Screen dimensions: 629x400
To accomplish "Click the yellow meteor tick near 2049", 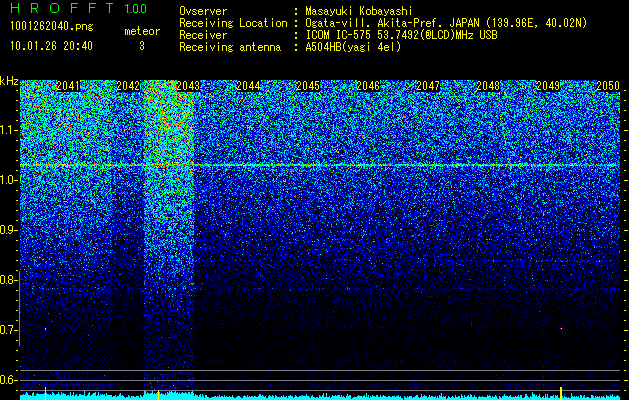I will point(560,393).
